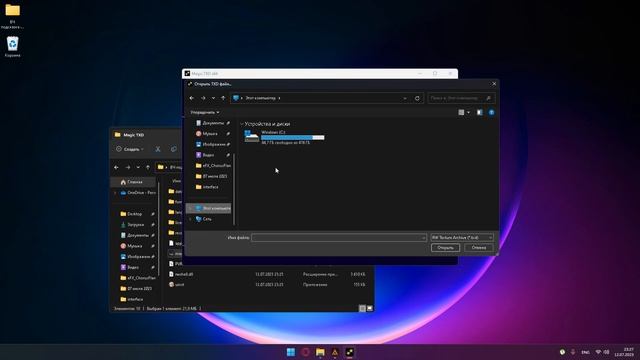
Task: Select Главная in Explorer sidebar
Action: (x=133, y=182)
